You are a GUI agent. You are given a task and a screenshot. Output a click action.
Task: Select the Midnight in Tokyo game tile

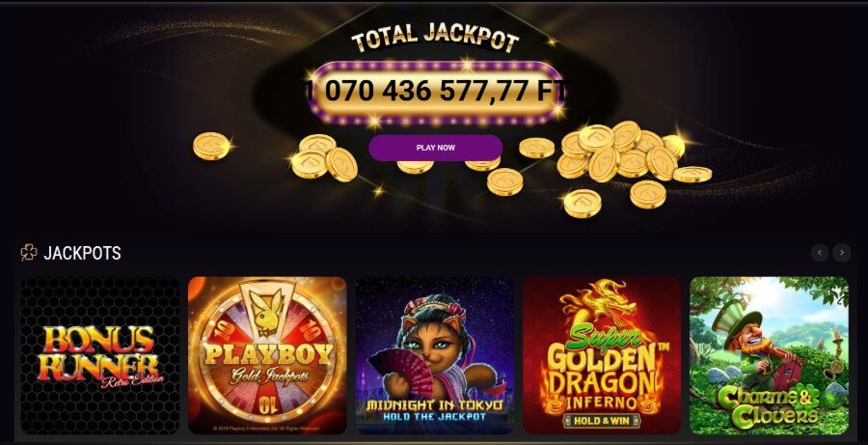(435, 355)
